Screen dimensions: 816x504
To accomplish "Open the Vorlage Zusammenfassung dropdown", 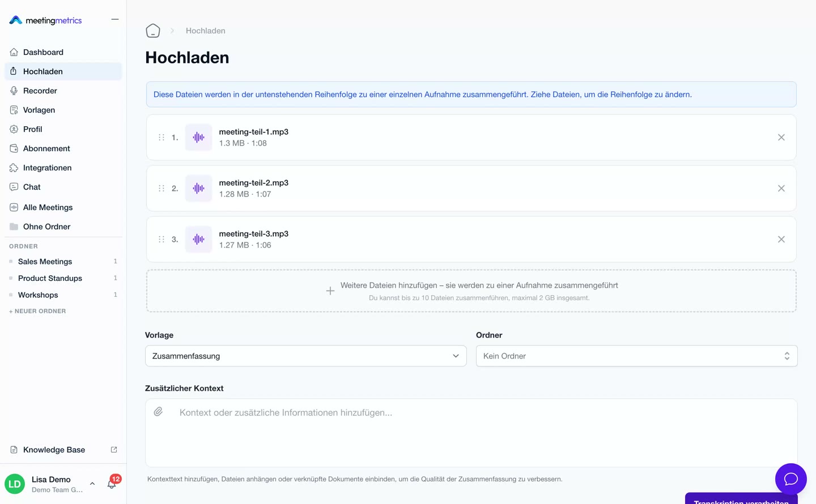I will [x=306, y=356].
